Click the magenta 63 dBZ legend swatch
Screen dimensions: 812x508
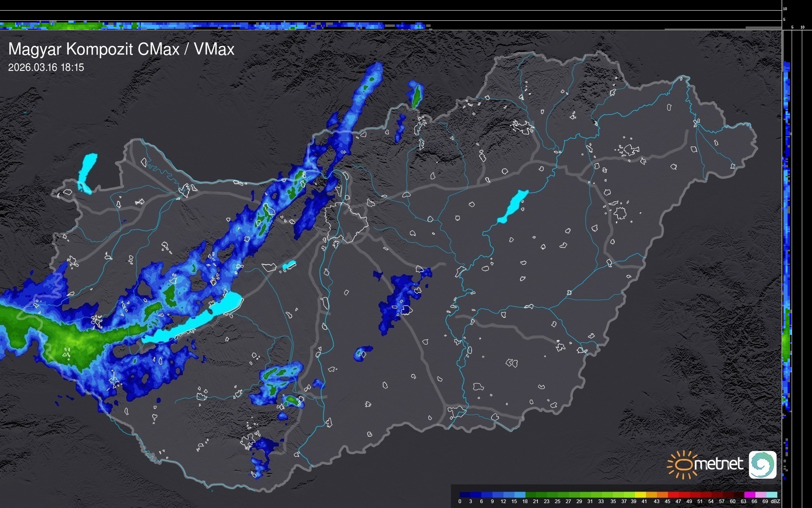coord(749,495)
